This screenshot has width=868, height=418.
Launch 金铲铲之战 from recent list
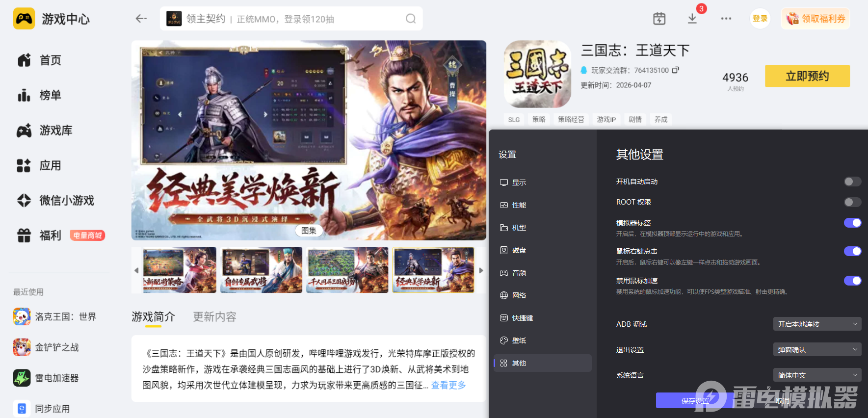(x=46, y=347)
